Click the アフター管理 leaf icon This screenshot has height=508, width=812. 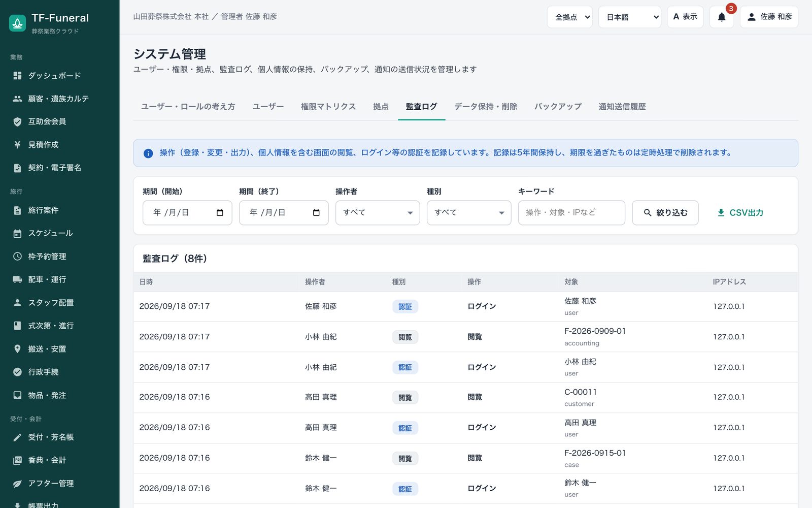(17, 483)
